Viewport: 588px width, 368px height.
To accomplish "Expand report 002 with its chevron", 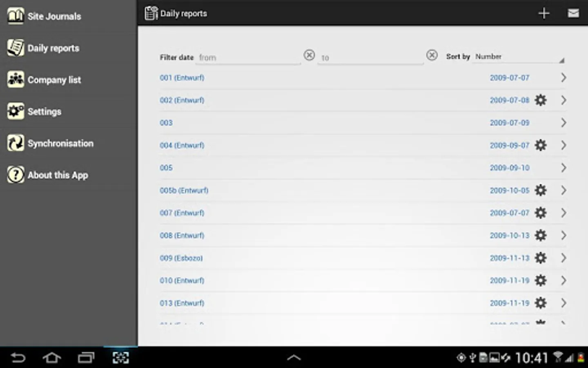I will click(x=563, y=100).
